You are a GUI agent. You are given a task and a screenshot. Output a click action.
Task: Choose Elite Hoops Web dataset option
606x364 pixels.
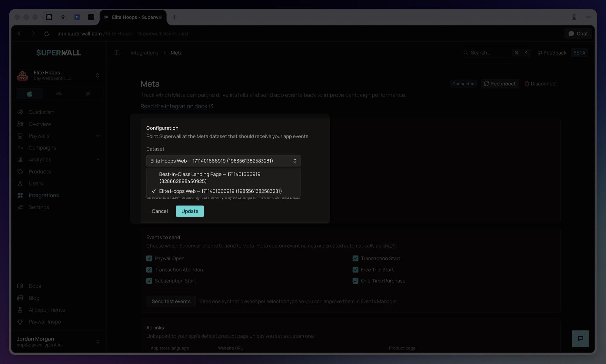pyautogui.click(x=223, y=191)
